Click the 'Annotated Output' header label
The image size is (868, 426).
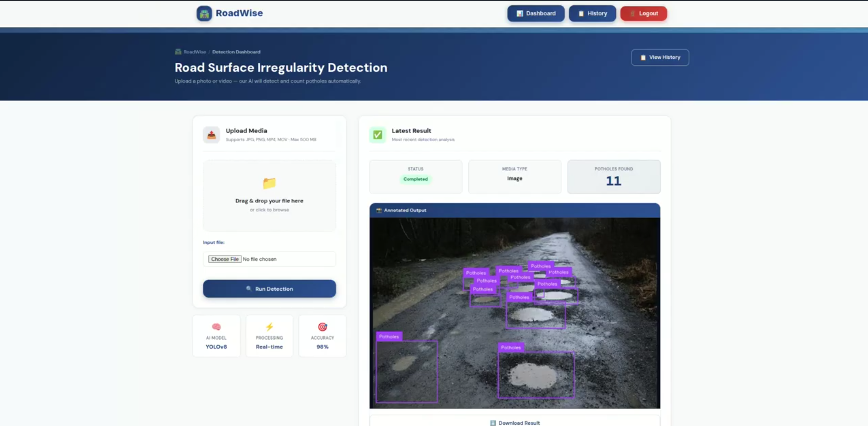[405, 210]
